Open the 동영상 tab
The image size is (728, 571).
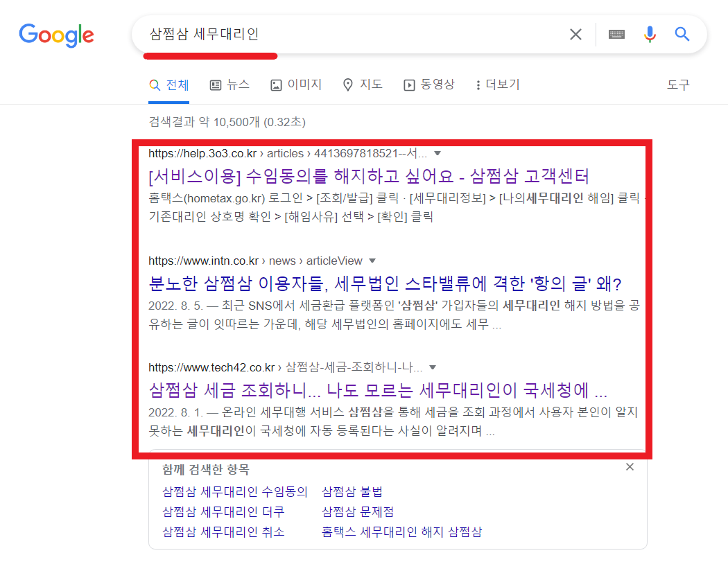[429, 85]
